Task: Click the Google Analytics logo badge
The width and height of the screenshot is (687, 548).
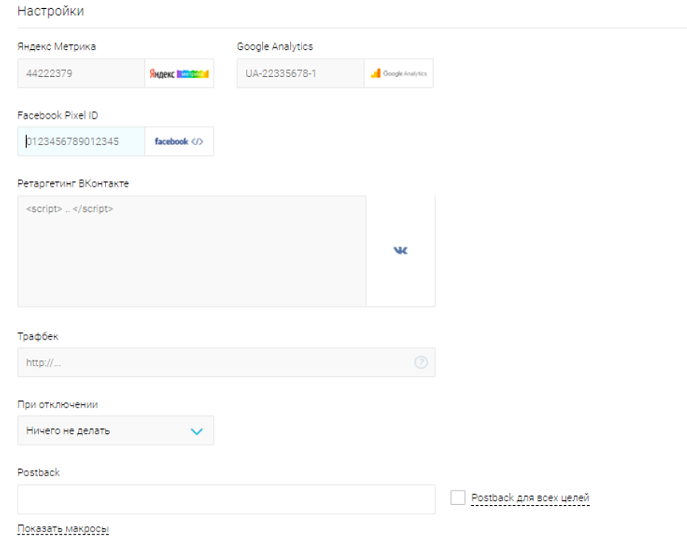Action: point(399,74)
